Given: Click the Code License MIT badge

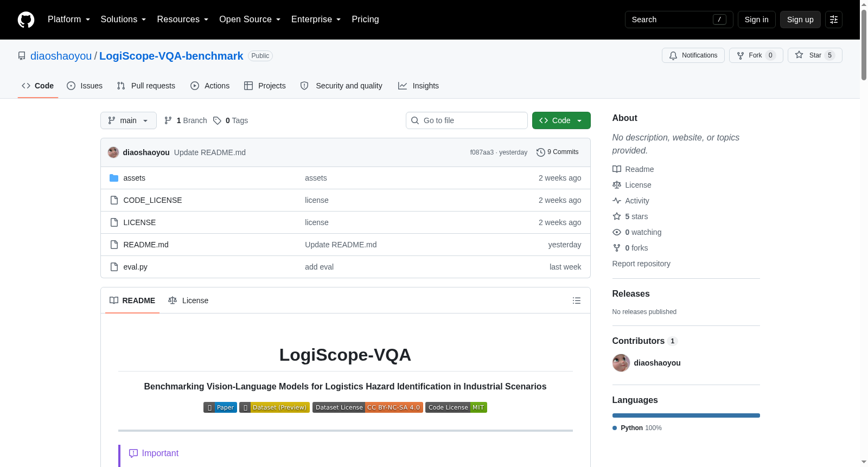Looking at the screenshot, I should point(456,407).
